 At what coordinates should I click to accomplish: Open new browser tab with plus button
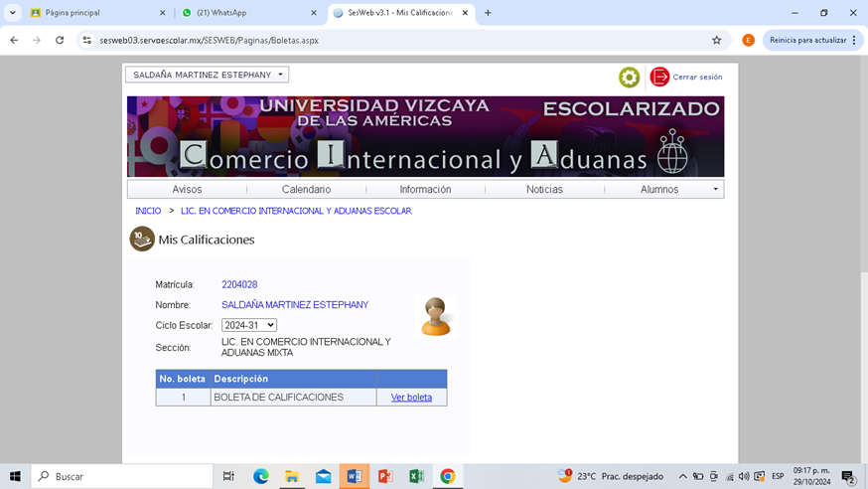click(x=488, y=13)
